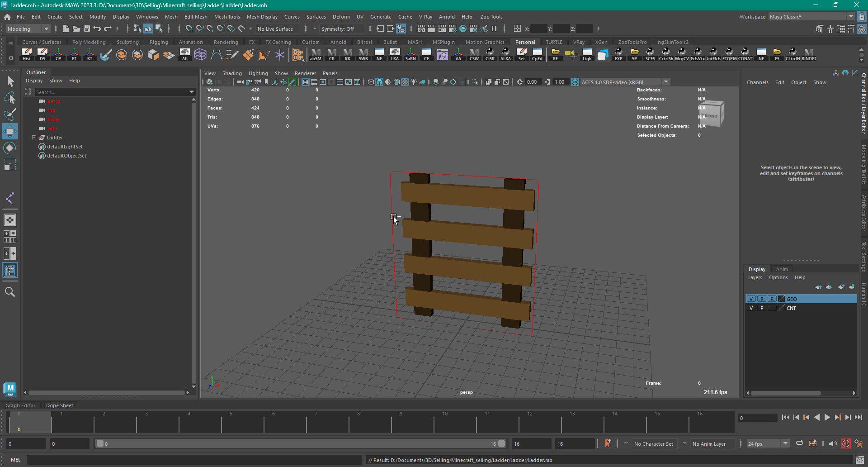The width and height of the screenshot is (868, 467).
Task: Click the CpEd shelf button
Action: [537, 54]
